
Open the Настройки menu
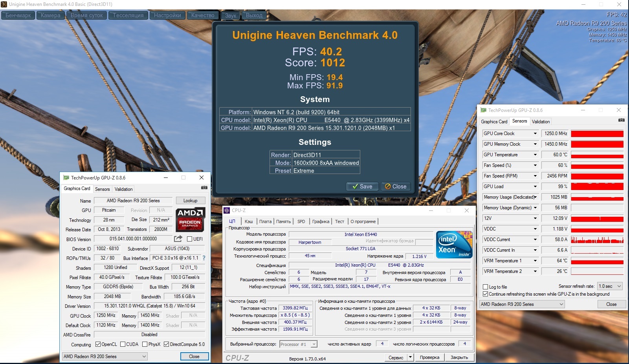(x=167, y=15)
